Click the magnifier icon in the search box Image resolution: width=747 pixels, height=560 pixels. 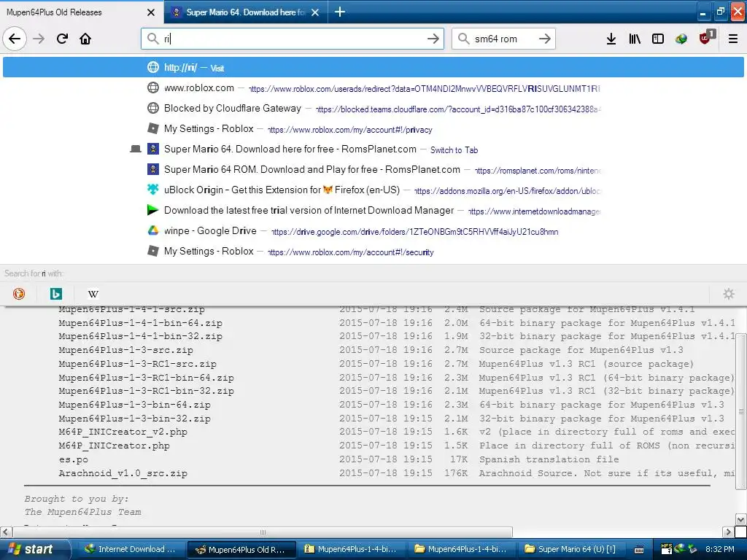point(463,39)
